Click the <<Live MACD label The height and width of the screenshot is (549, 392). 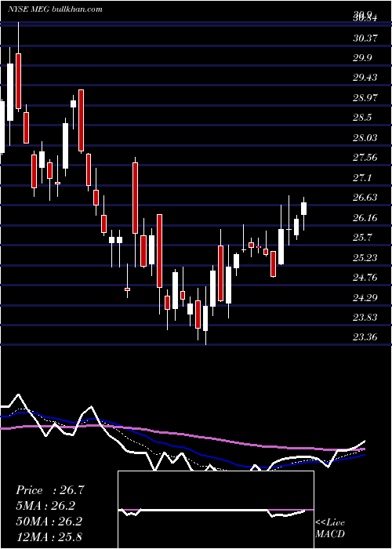pos(330,528)
